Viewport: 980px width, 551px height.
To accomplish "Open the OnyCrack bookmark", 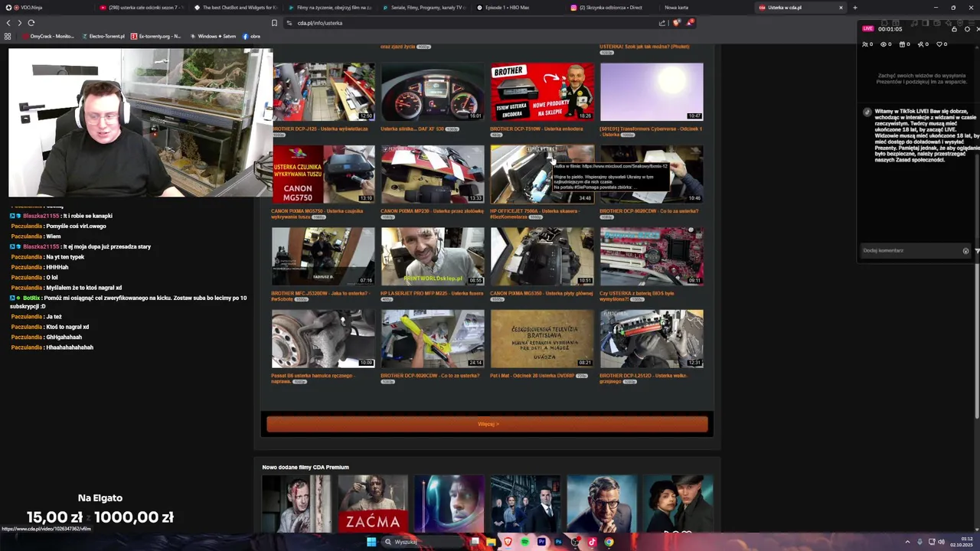I will point(48,36).
